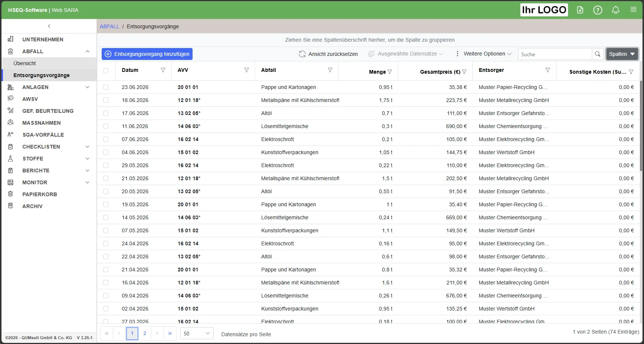Open the MONITOR menu item

tap(49, 182)
